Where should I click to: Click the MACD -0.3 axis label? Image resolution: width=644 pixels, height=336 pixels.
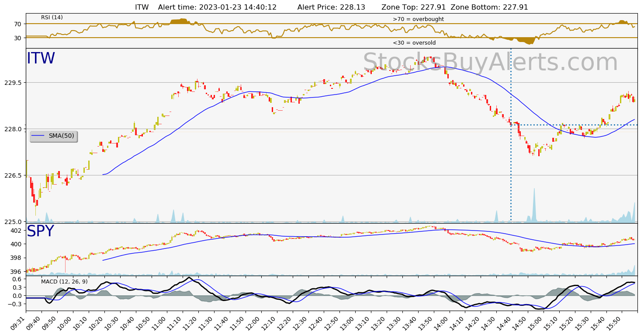coord(15,304)
